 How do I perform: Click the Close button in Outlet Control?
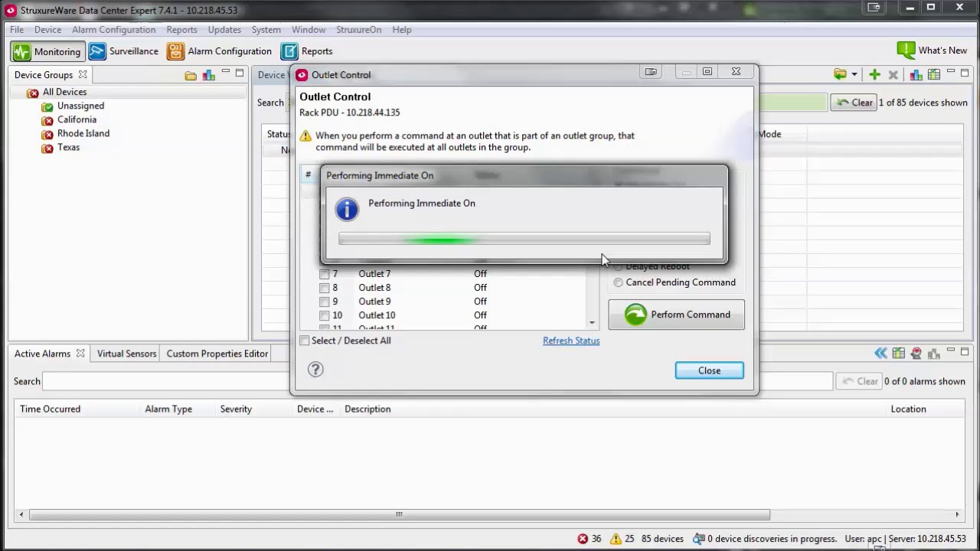(709, 370)
